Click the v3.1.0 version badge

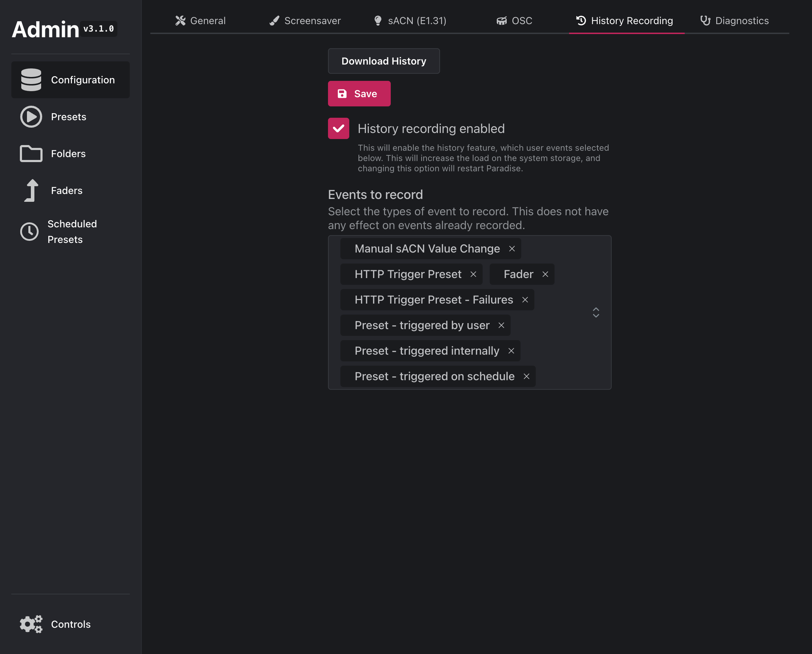(x=99, y=29)
